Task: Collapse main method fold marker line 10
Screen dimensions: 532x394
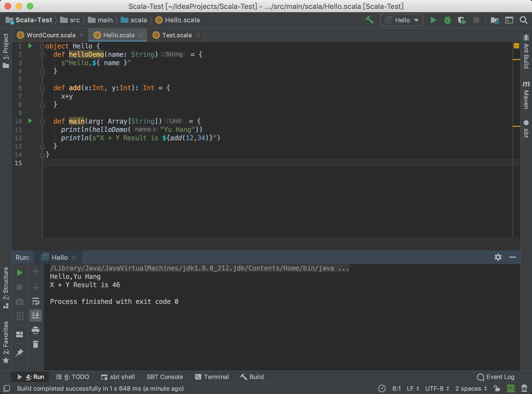Action: point(43,122)
